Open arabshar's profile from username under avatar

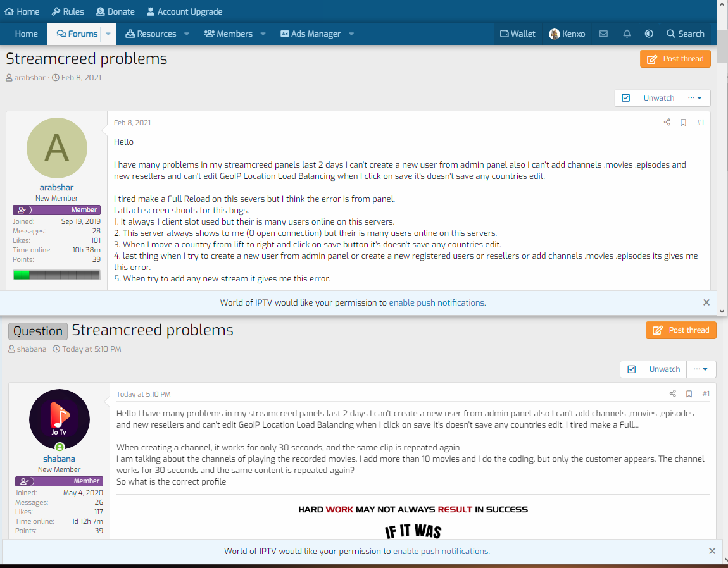click(56, 187)
